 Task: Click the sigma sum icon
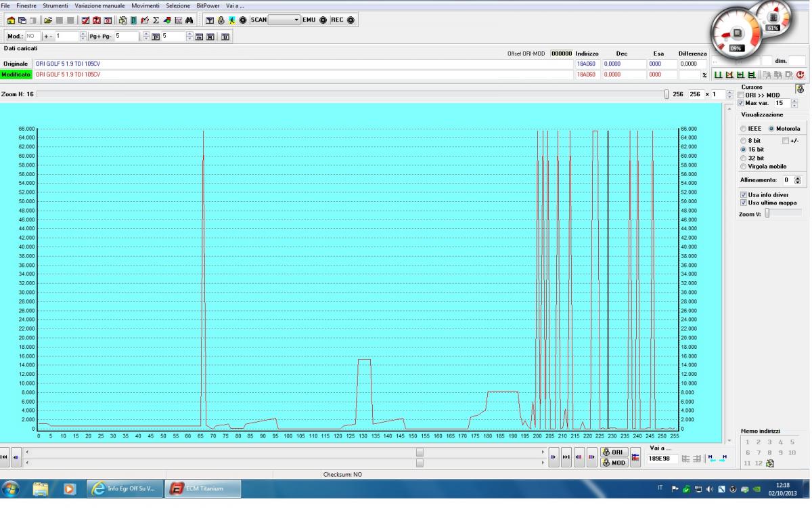pos(156,20)
